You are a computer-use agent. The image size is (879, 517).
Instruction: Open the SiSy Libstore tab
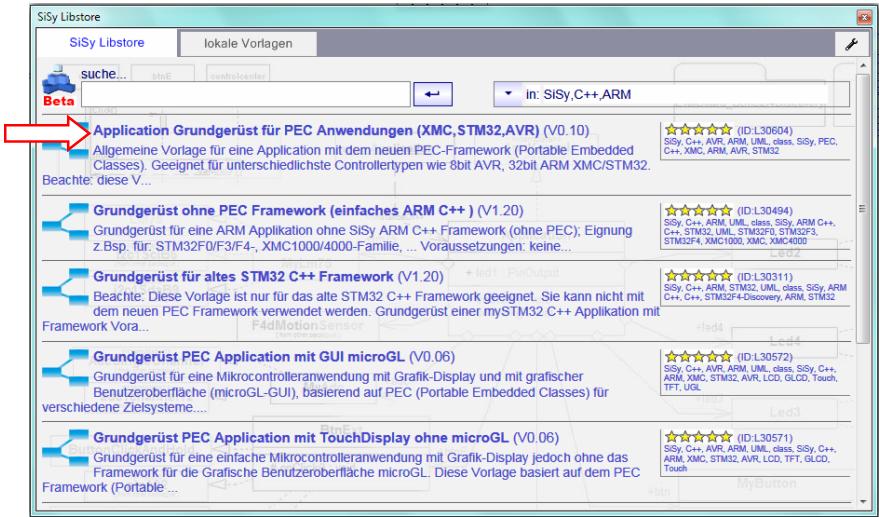(107, 43)
